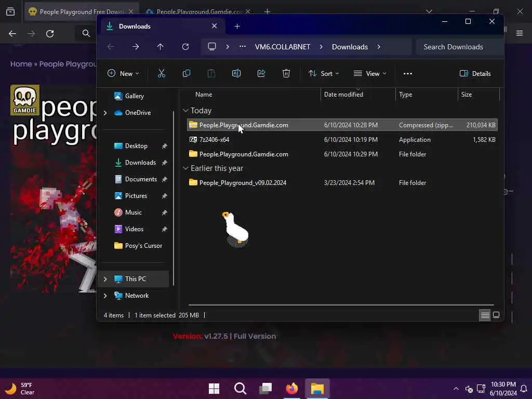Screen dimensions: 532x399
Task: Click the Downloads breadcrumb in address bar
Action: tap(350, 47)
